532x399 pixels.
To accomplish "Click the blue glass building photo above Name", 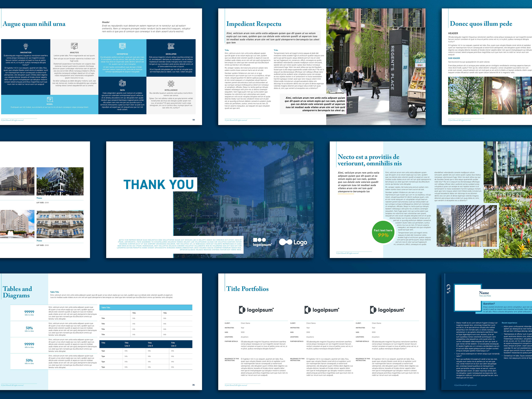I will click(x=60, y=181).
